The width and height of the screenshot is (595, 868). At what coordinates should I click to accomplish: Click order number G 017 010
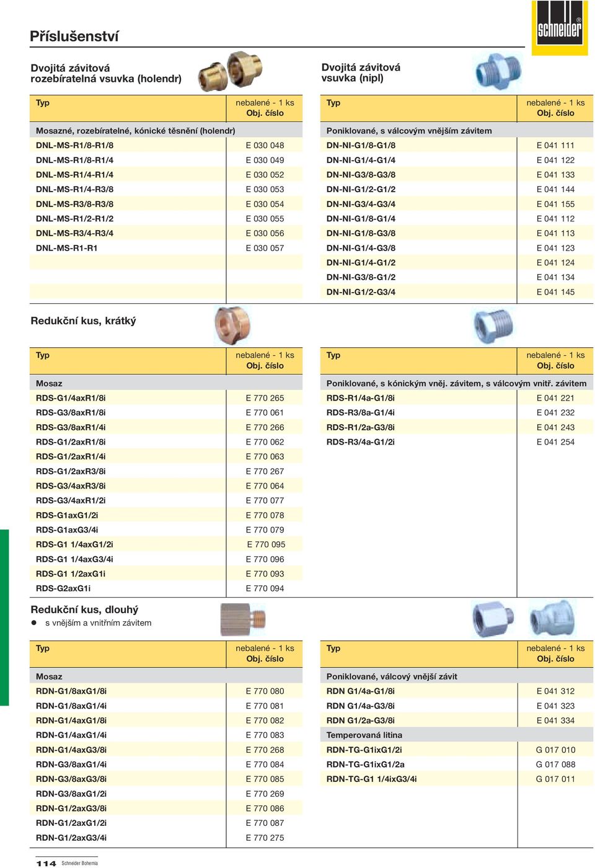pyautogui.click(x=555, y=750)
